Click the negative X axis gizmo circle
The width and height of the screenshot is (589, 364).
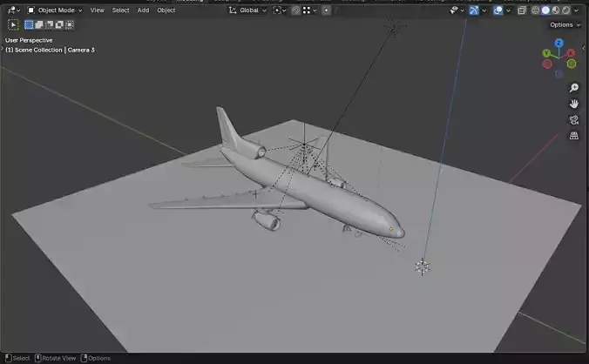point(547,64)
